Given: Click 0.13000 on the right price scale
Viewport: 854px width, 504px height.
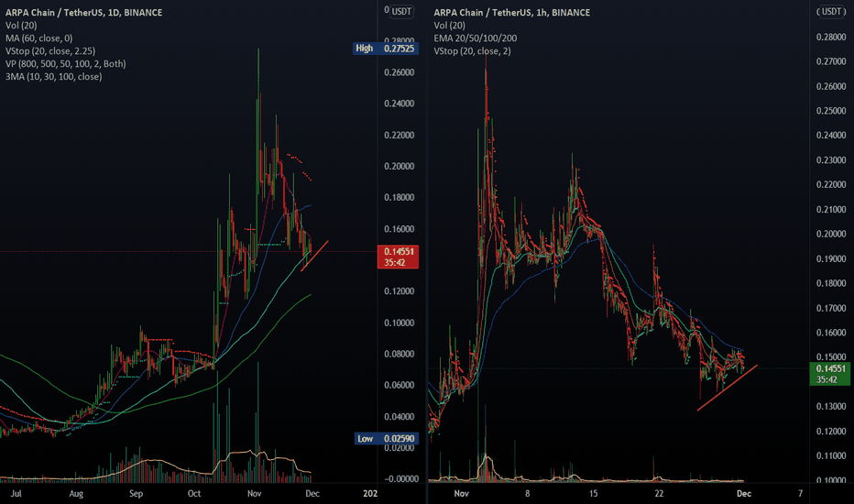Looking at the screenshot, I should 831,407.
